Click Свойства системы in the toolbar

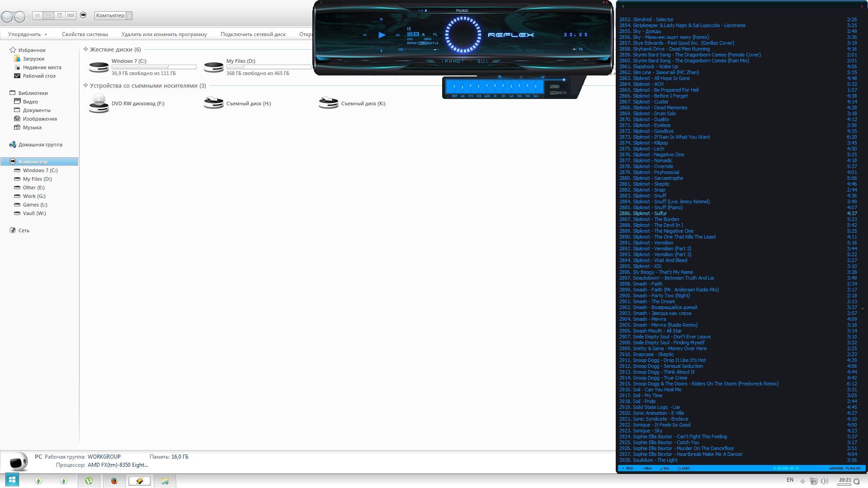(85, 34)
